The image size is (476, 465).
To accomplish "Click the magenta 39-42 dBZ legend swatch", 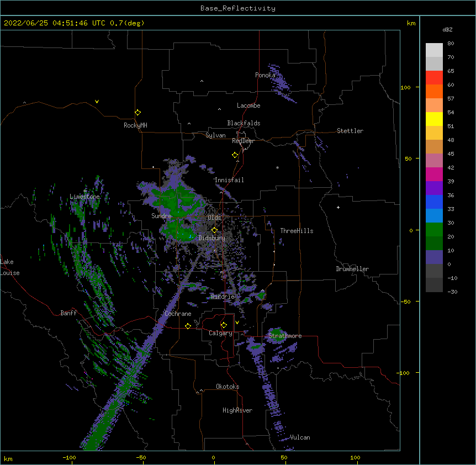I will 434,174.
